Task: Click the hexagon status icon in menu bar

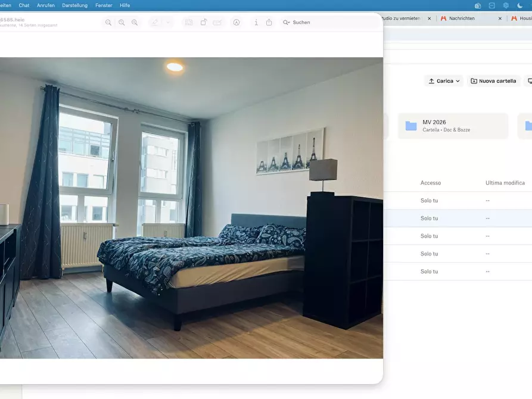Action: pos(506,5)
